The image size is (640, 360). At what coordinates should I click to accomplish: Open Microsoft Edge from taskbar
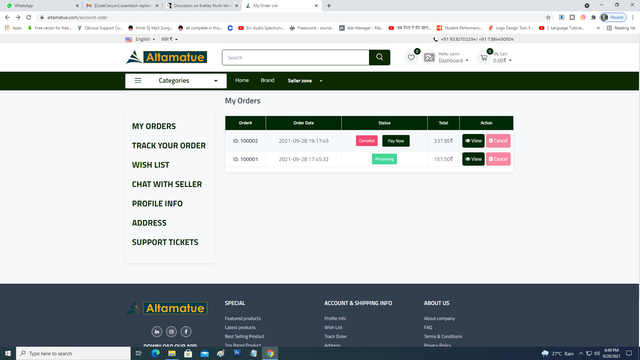tap(156, 353)
